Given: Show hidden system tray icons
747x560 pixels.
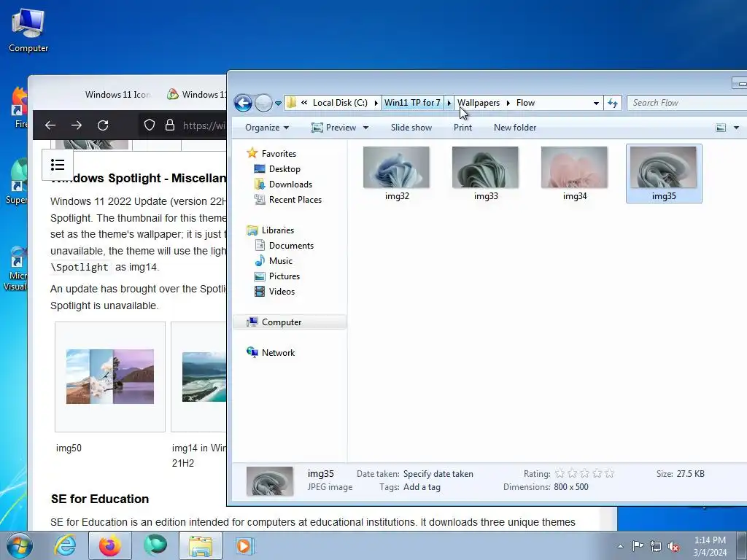Looking at the screenshot, I should (x=620, y=546).
